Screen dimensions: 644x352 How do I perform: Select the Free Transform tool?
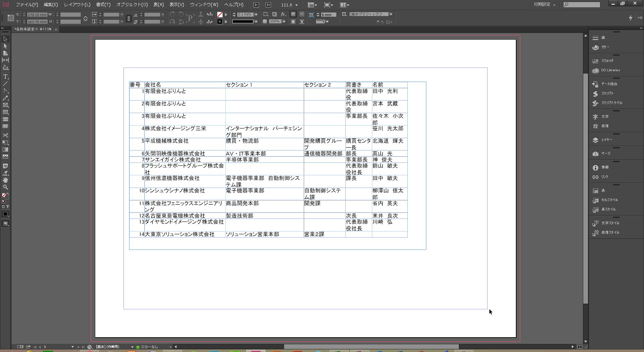point(5,142)
